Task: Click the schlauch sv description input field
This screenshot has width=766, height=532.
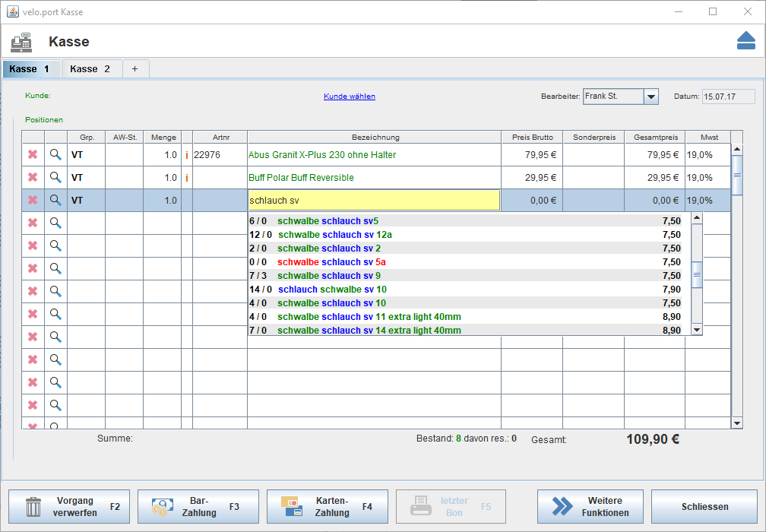Action: coord(373,201)
